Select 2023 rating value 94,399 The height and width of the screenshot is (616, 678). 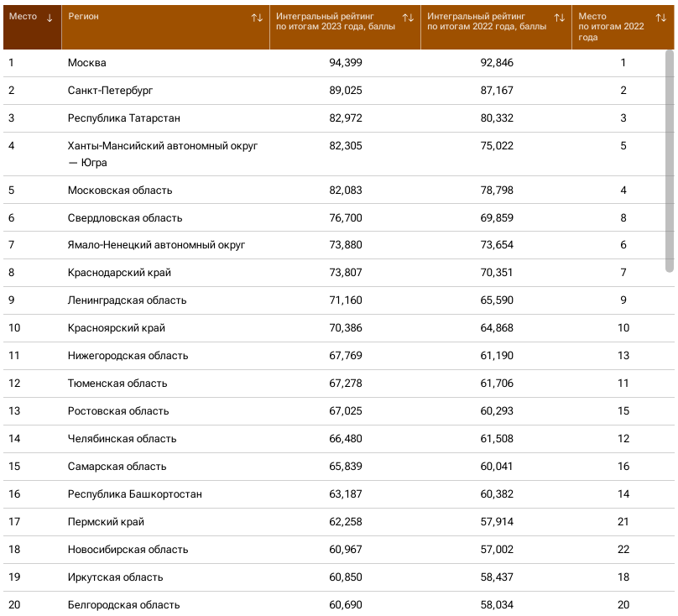346,63
